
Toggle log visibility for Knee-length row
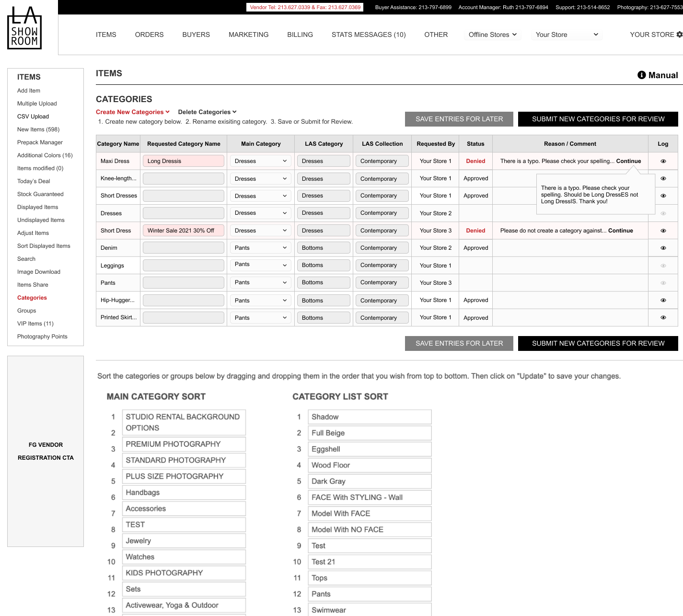tap(663, 178)
